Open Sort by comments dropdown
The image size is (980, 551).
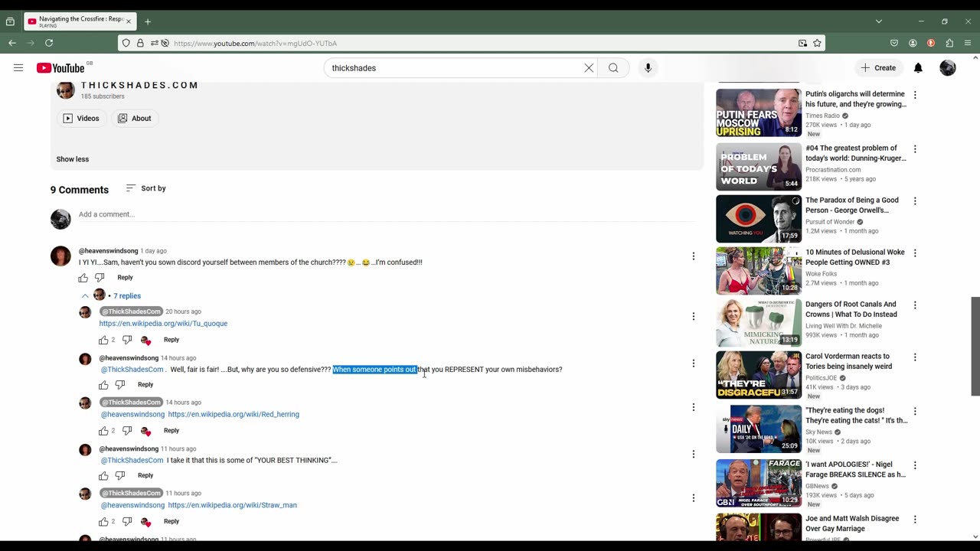point(145,188)
